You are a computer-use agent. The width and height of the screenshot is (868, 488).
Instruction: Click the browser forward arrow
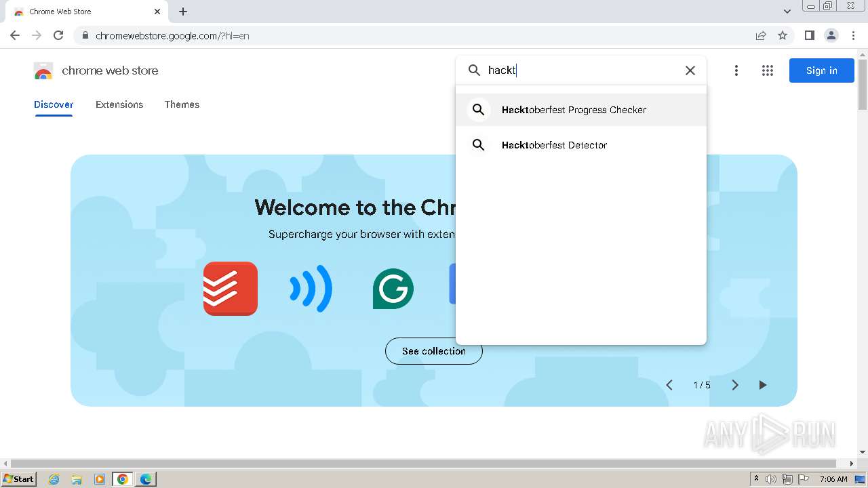click(x=37, y=35)
